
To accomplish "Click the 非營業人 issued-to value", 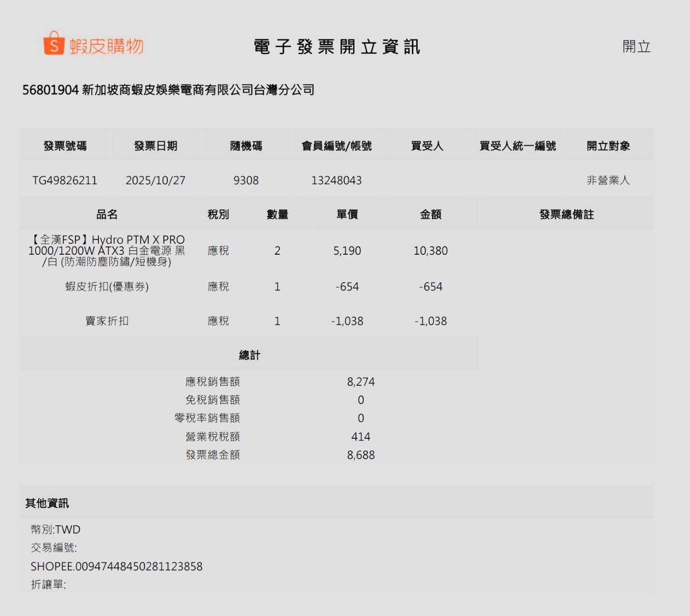I will pyautogui.click(x=608, y=180).
